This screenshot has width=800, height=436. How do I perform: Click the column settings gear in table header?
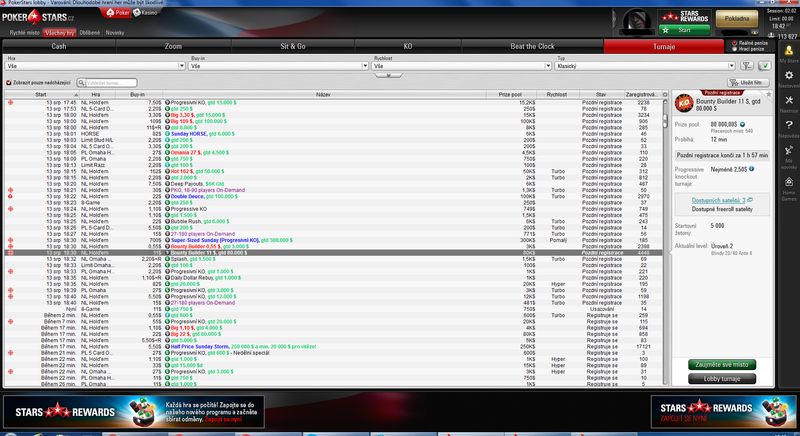click(x=665, y=94)
